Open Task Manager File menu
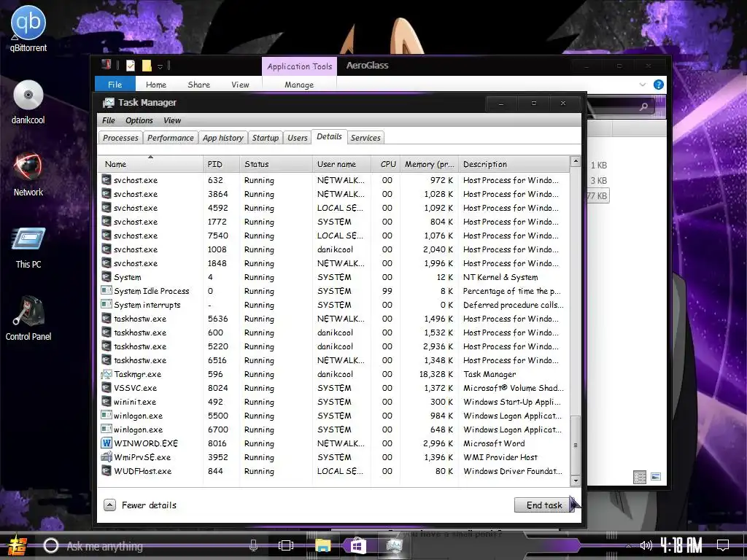Viewport: 747px width, 560px height. 109,120
